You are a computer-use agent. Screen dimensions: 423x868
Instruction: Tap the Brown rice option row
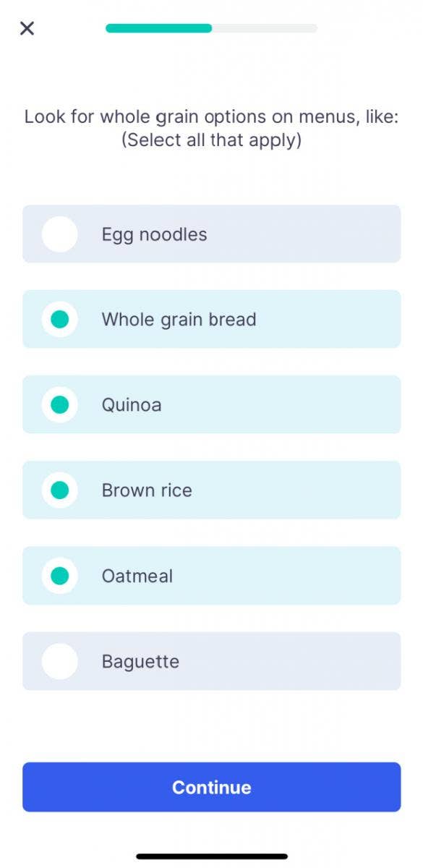pyautogui.click(x=211, y=490)
